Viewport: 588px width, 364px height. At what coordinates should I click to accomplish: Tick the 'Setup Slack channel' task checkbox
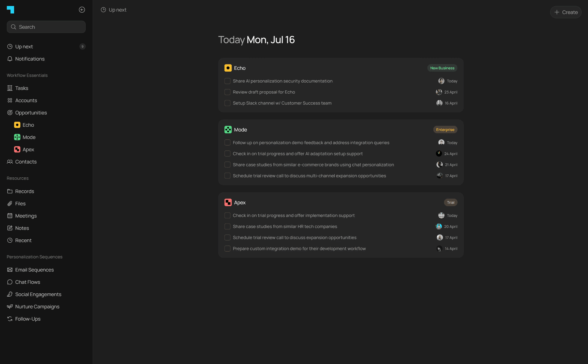pyautogui.click(x=227, y=103)
